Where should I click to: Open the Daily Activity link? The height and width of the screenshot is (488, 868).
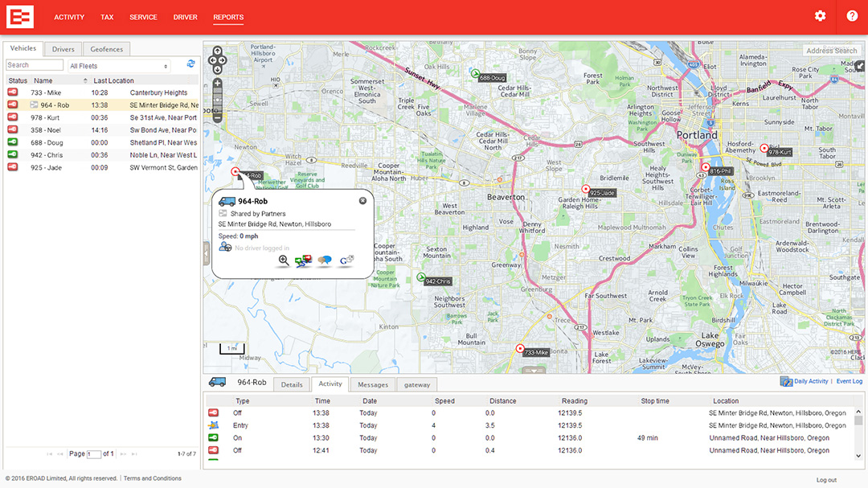point(811,381)
